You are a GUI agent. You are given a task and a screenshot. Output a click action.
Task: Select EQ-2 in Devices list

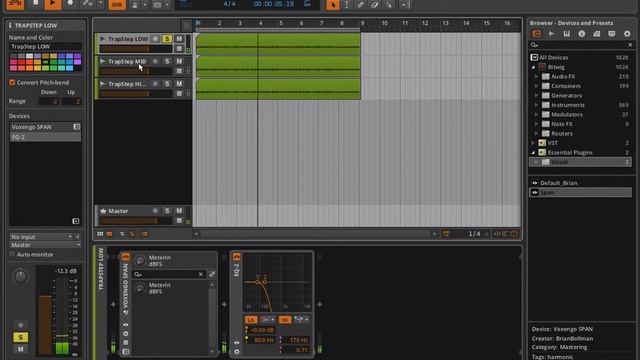point(45,137)
